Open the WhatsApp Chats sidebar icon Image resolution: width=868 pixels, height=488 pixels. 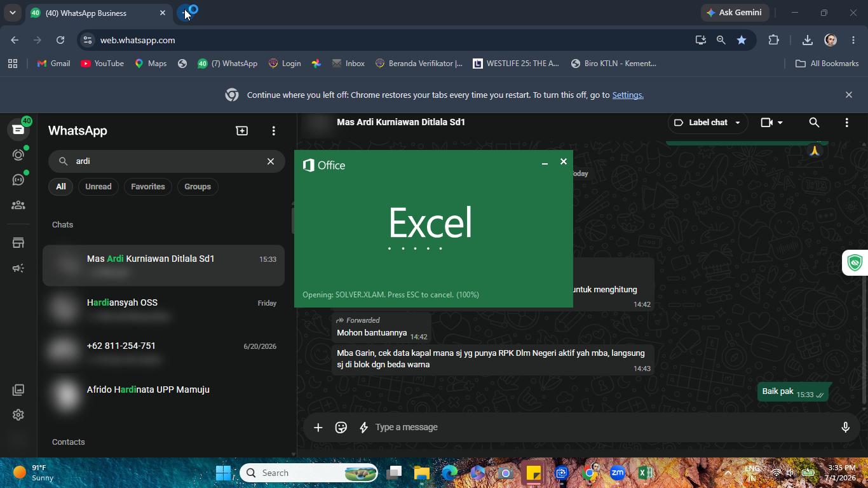coord(18,130)
